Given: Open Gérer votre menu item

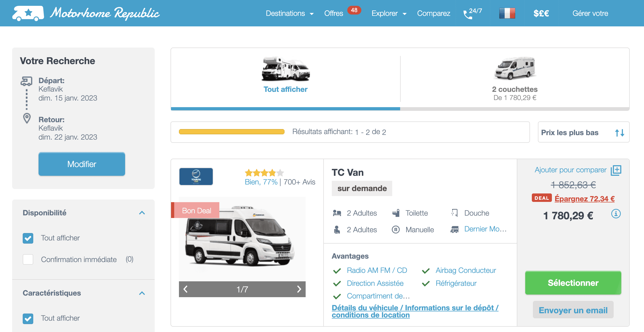Looking at the screenshot, I should click(590, 13).
